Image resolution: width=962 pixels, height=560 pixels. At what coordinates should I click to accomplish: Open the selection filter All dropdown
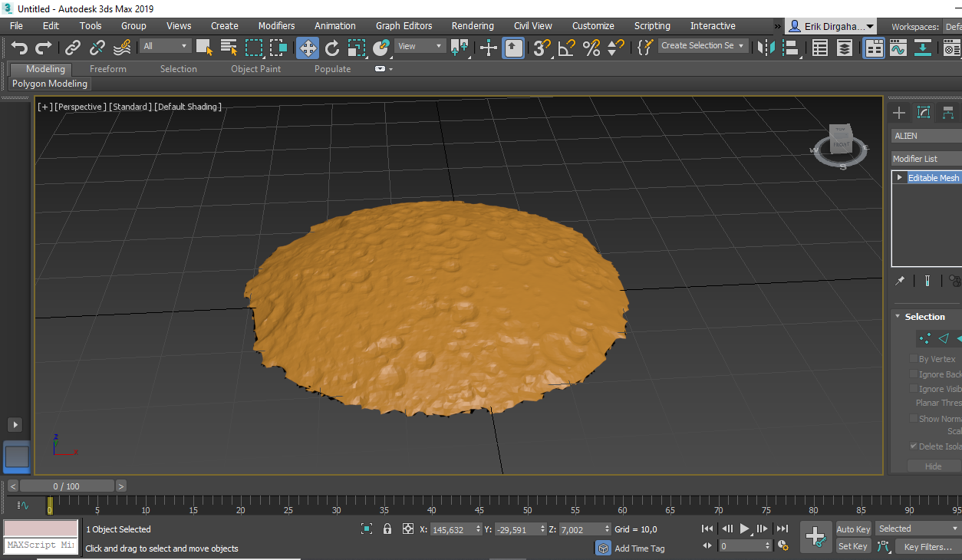tap(165, 46)
